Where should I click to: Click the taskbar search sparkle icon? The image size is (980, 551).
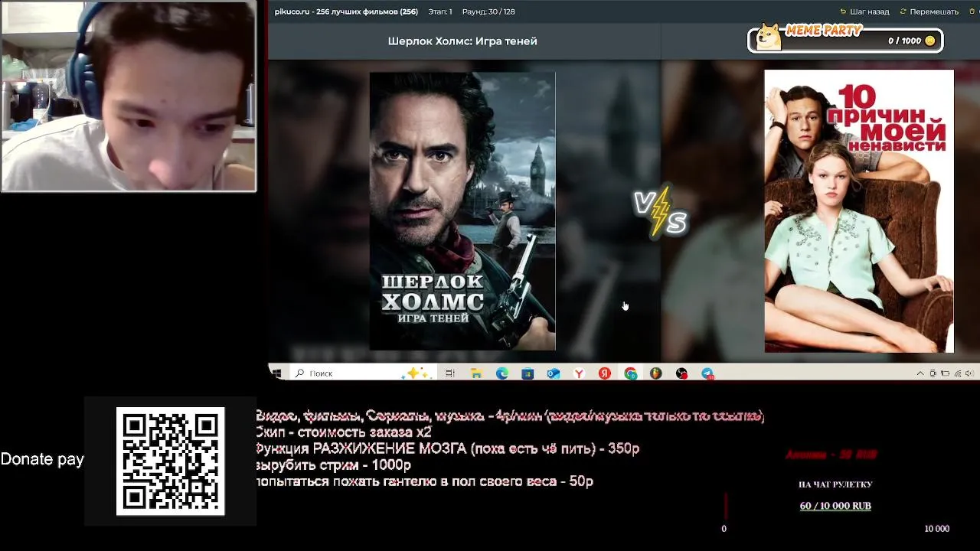pos(417,373)
